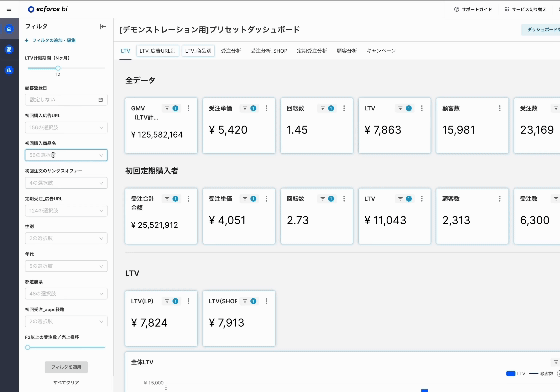This screenshot has width=560, height=392.
Task: Collapse the フィルタ panel with the arrow icon
Action: (103, 26)
